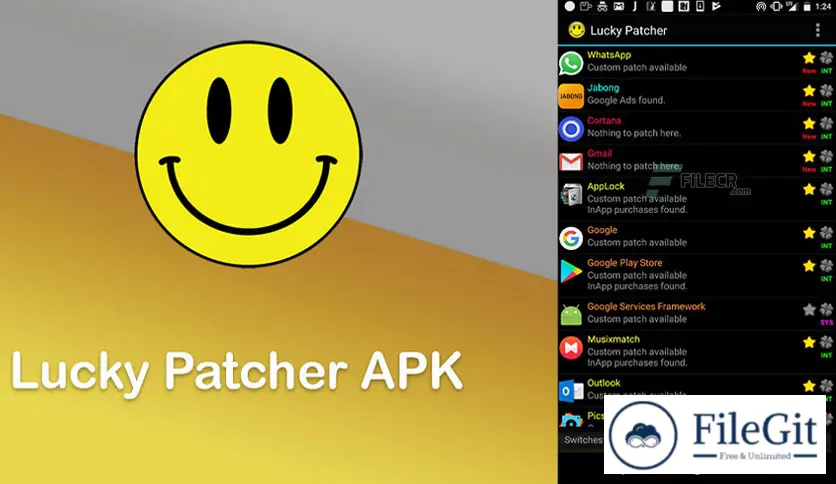Open the Gmail entry name
This screenshot has height=484, width=836.
click(x=600, y=154)
